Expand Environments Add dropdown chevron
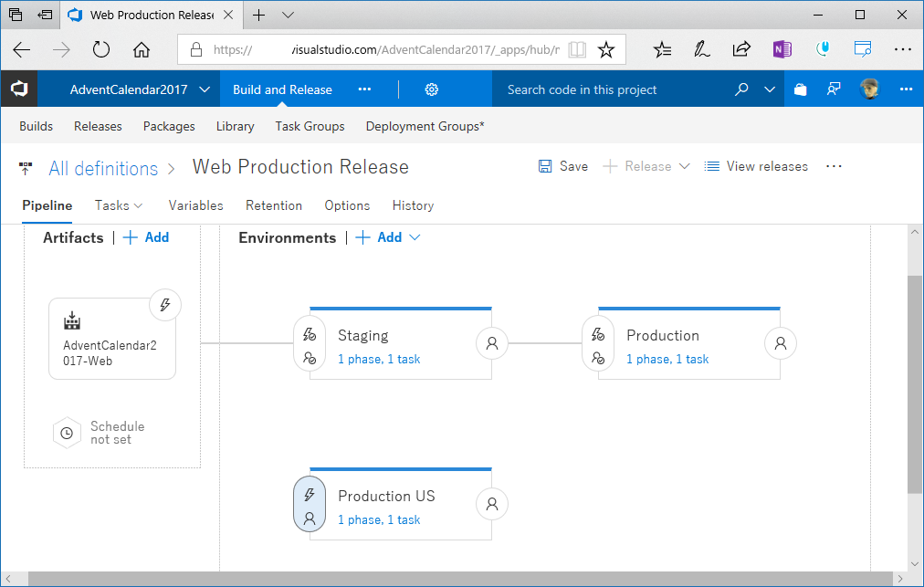 (x=415, y=237)
